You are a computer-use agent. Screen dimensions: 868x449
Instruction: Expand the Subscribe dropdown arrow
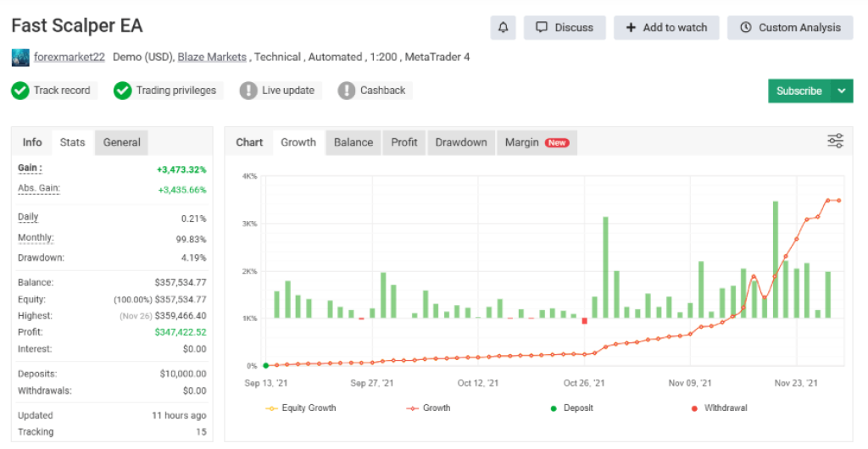tap(842, 91)
